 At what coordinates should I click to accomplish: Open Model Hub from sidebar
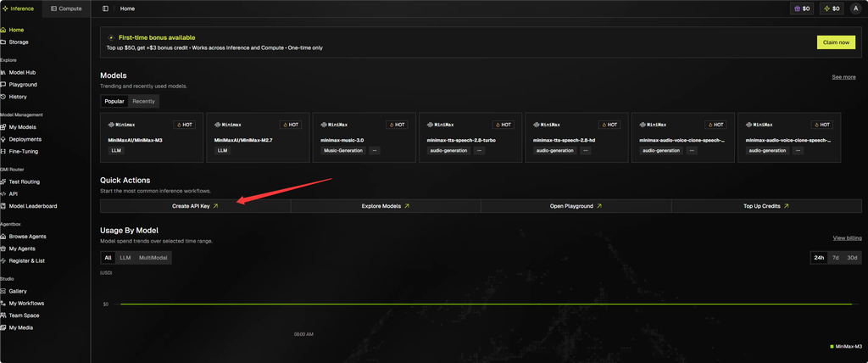coord(22,73)
